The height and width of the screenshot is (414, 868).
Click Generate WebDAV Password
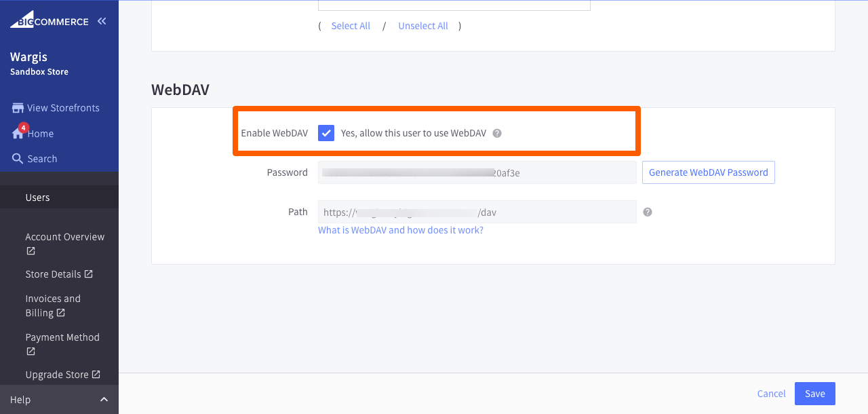708,172
